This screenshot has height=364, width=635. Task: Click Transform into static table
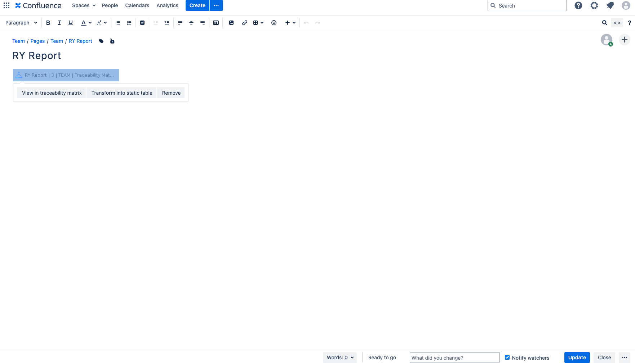tap(122, 93)
